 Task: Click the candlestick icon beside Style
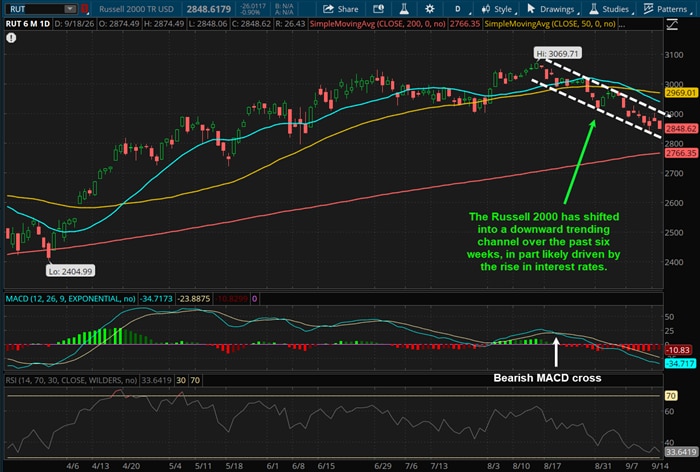[x=486, y=9]
